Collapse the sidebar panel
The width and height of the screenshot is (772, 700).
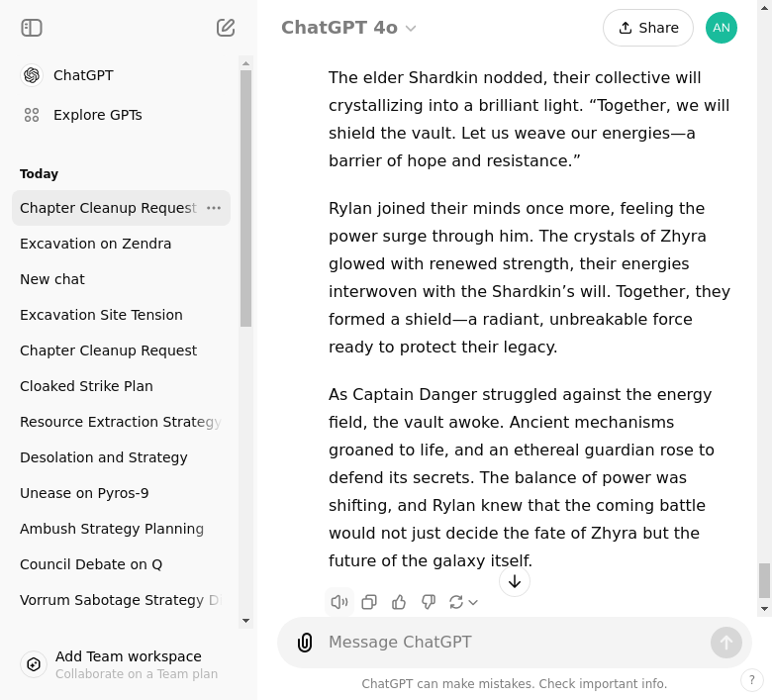pos(32,28)
